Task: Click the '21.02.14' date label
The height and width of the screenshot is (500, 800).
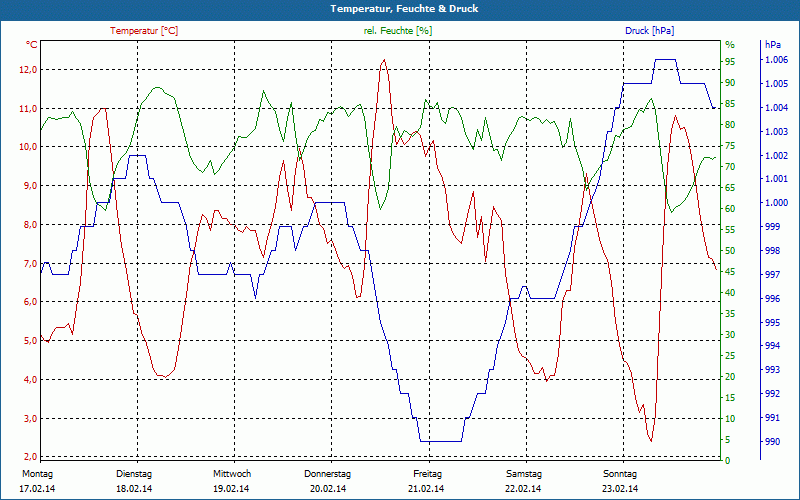Action: click(426, 489)
